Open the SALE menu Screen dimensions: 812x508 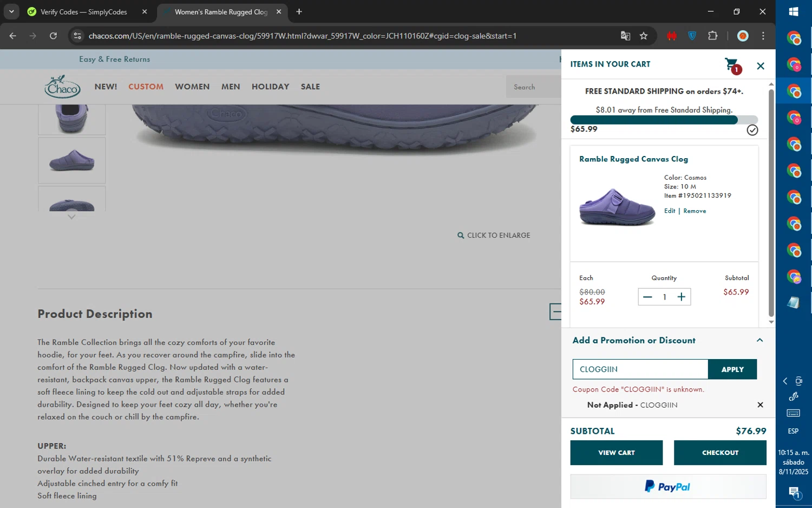(x=310, y=87)
